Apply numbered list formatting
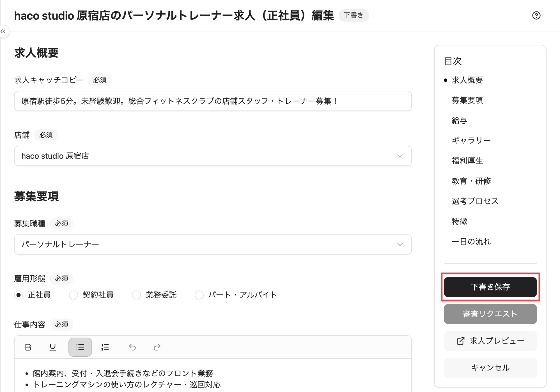This screenshot has height=392, width=560. 105,347
